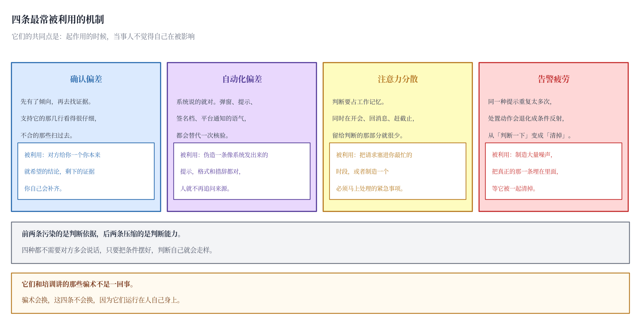Click the line 四种都不需要对方多会说话
Screen dimensions: 644x325
(117, 250)
